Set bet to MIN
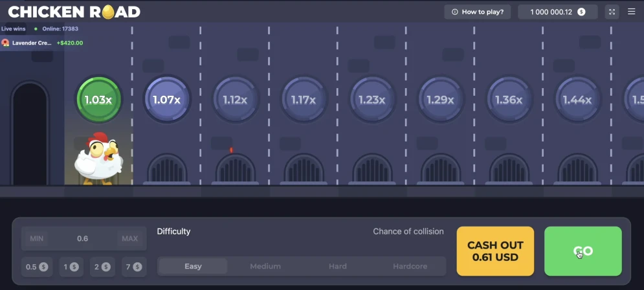Screen dimensions: 644x290 tap(36, 238)
